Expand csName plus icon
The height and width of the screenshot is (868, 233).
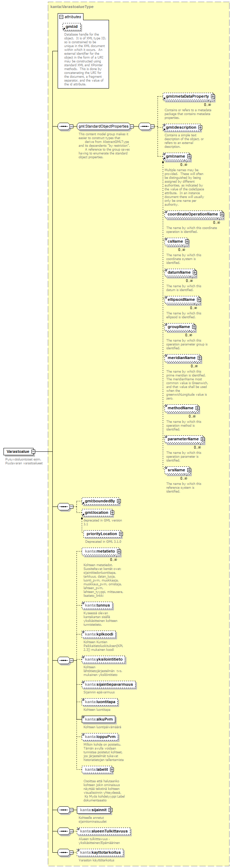pyautogui.click(x=187, y=241)
